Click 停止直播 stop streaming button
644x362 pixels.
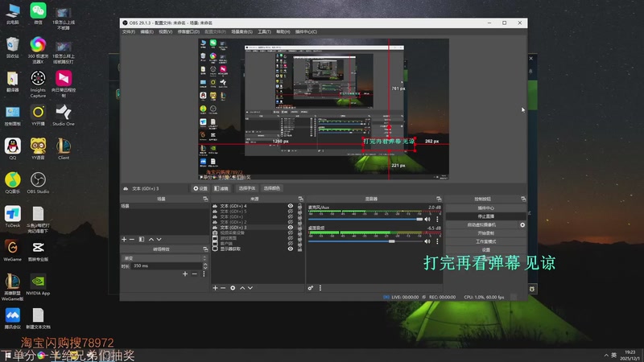pos(486,216)
